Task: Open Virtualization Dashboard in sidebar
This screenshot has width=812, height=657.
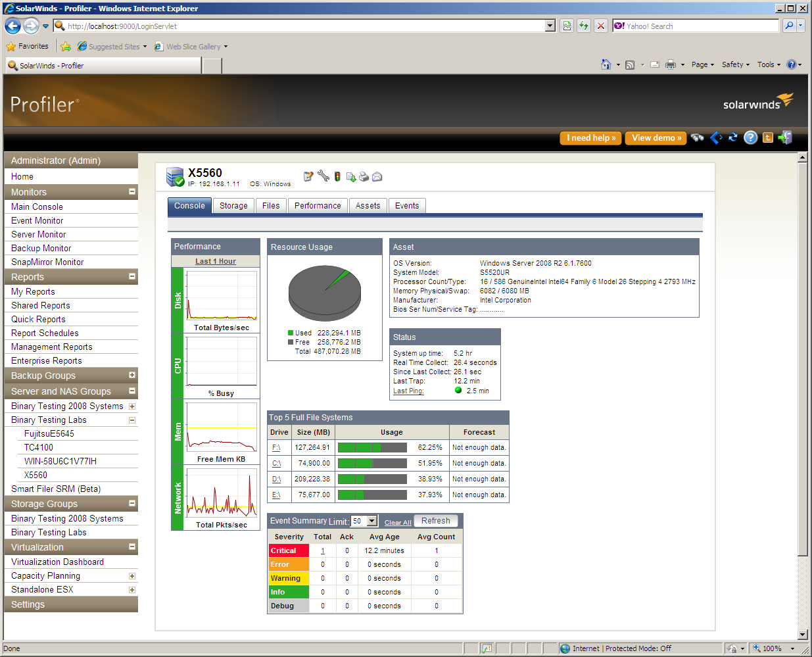Action: [x=57, y=562]
